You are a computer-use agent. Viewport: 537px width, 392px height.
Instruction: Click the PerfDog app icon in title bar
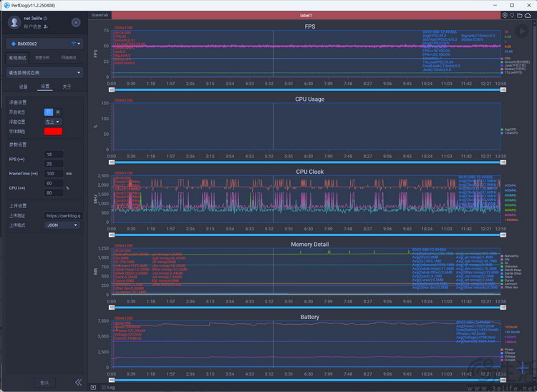tap(6, 5)
